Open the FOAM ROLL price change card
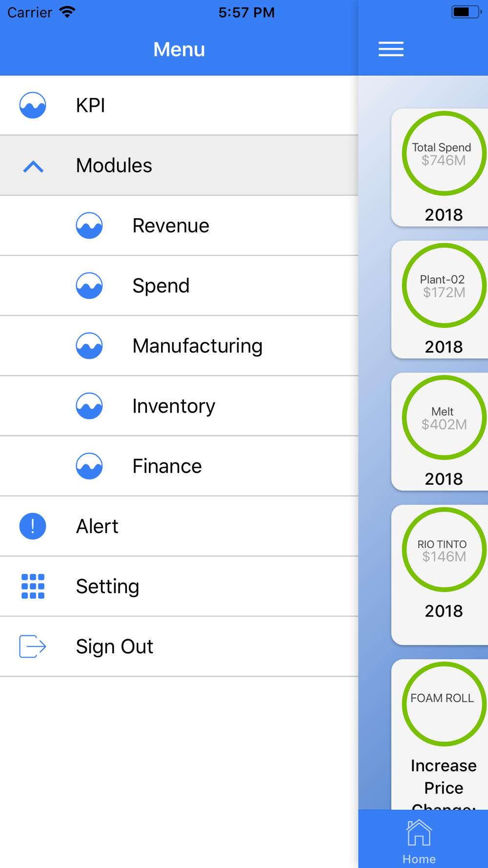The image size is (488, 868). click(x=440, y=734)
